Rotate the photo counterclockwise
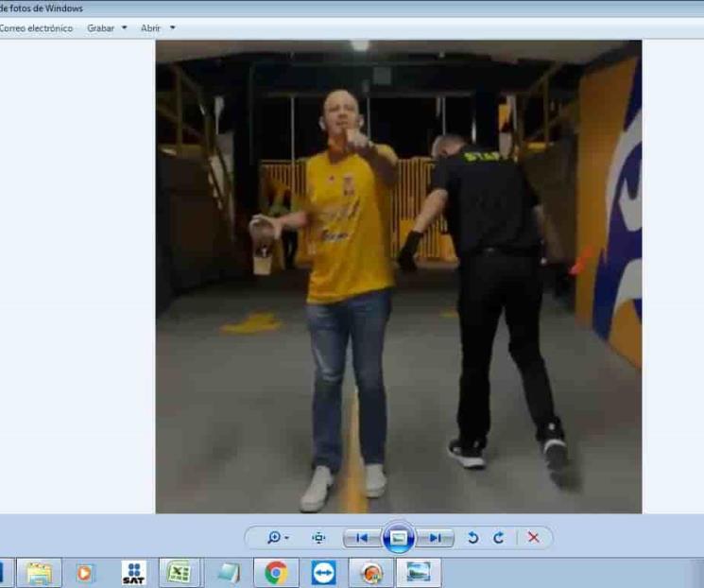The height and width of the screenshot is (588, 704). pos(472,537)
